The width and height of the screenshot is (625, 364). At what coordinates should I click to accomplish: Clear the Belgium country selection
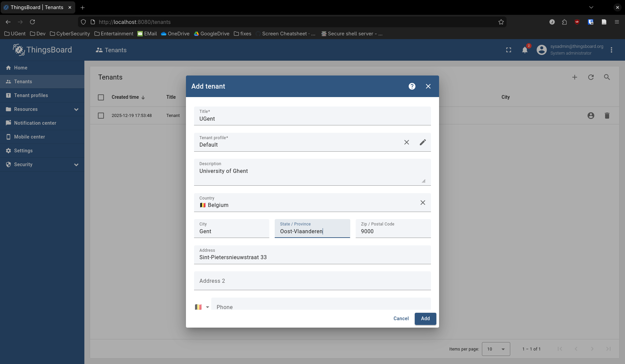(x=423, y=203)
